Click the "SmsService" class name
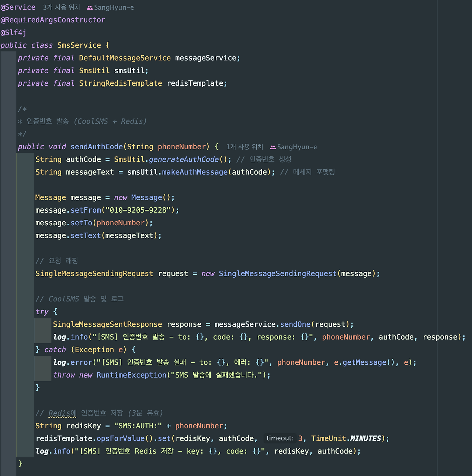The image size is (472, 476). click(x=79, y=45)
